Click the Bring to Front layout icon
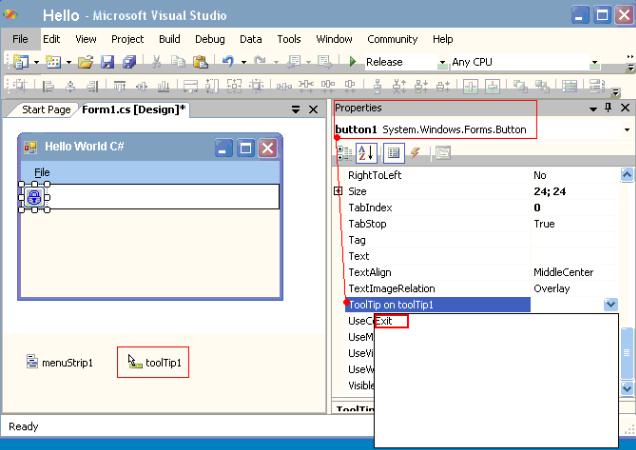 click(520, 86)
